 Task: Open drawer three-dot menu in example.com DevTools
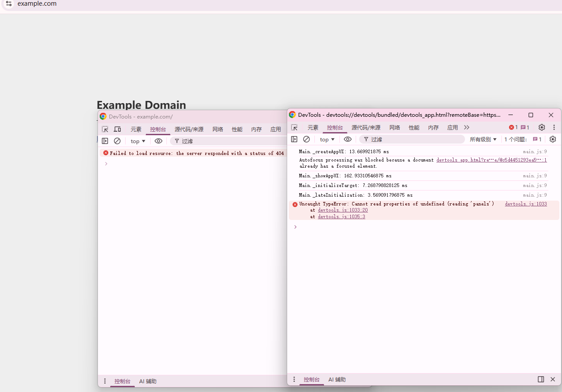coord(105,381)
